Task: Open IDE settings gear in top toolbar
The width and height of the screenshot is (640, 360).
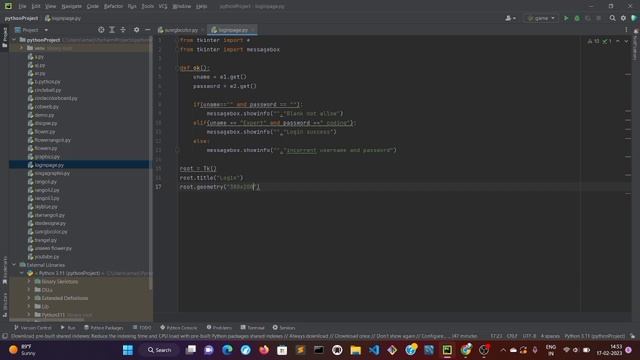Action: click(623, 18)
